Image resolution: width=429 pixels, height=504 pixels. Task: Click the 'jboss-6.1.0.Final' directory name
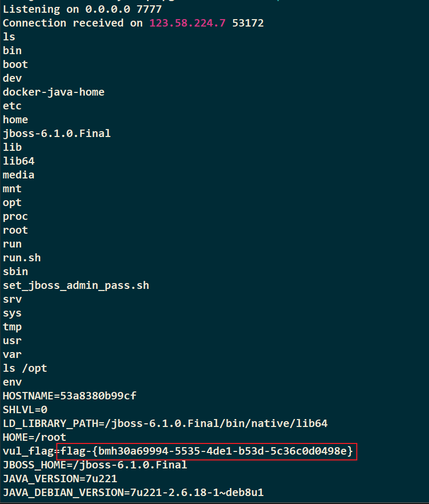tap(57, 133)
